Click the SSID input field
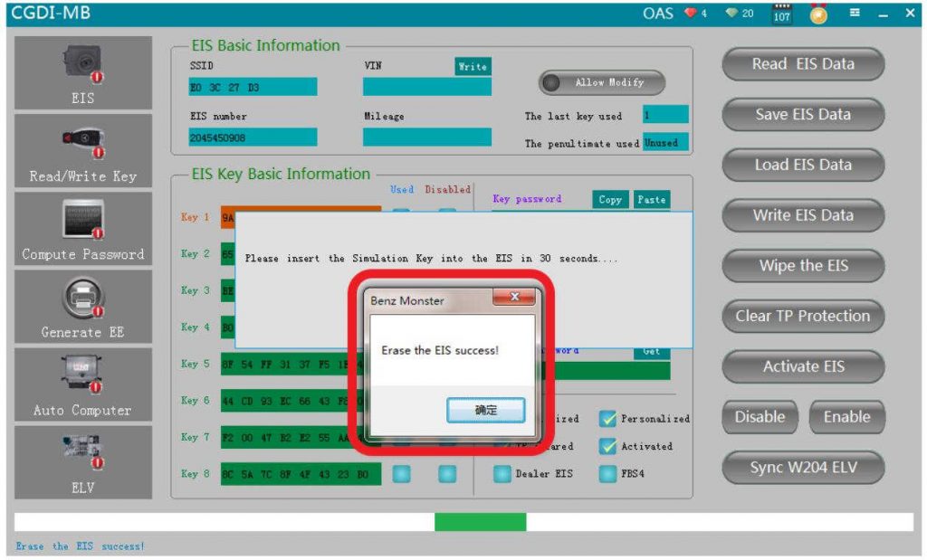Image resolution: width=927 pixels, height=560 pixels. click(x=253, y=87)
